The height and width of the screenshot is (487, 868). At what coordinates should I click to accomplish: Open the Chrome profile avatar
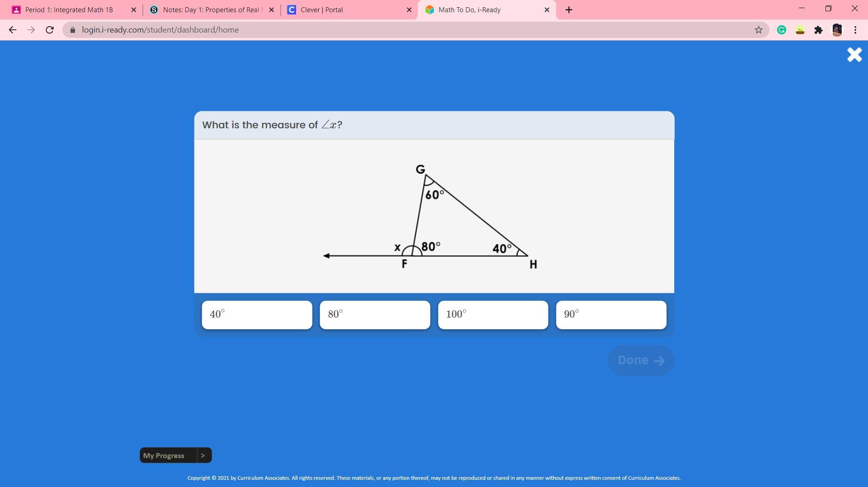pyautogui.click(x=837, y=30)
